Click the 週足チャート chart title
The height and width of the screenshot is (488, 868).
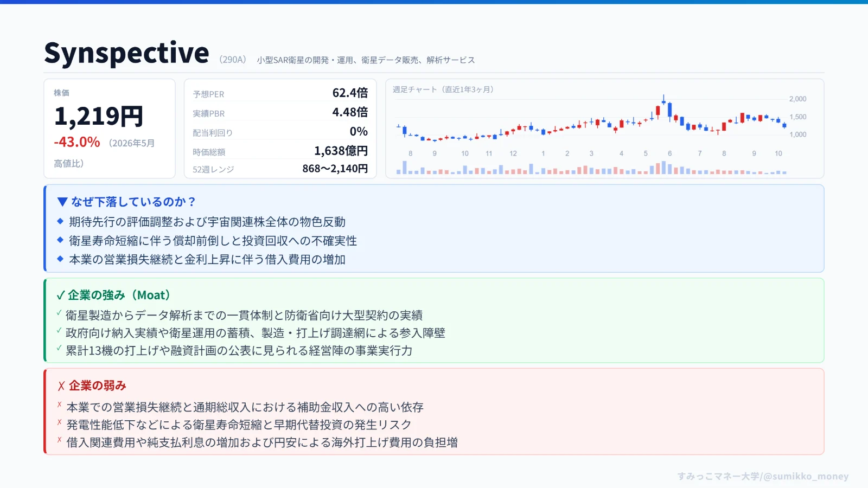[x=443, y=89]
